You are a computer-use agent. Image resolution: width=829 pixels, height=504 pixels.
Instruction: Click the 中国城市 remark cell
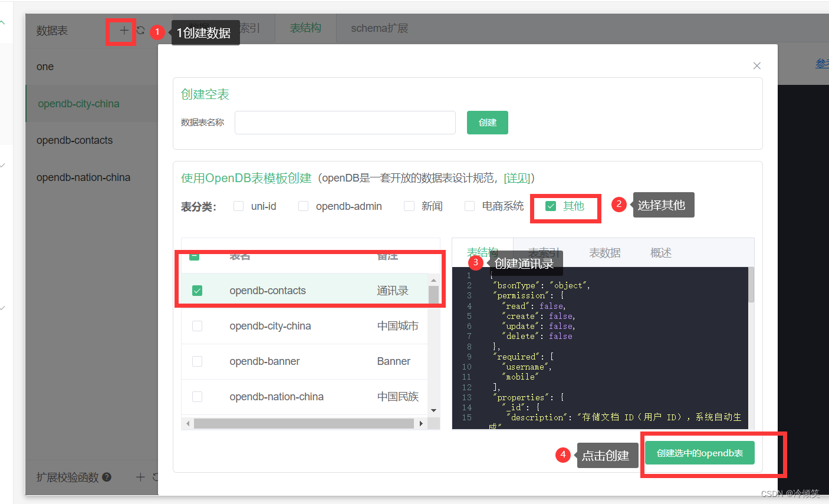(x=398, y=326)
